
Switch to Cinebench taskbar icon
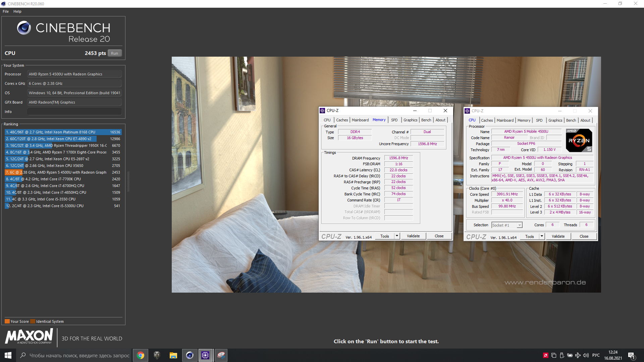click(190, 355)
